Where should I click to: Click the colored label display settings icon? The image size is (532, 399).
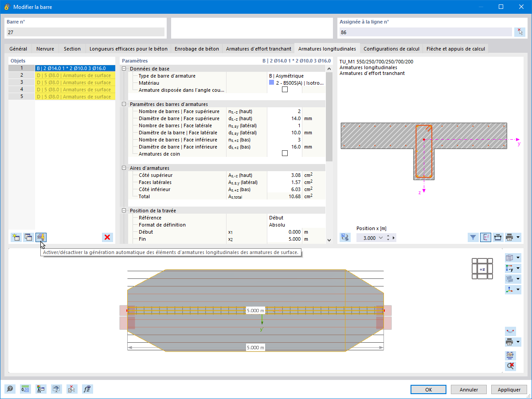pos(41,389)
